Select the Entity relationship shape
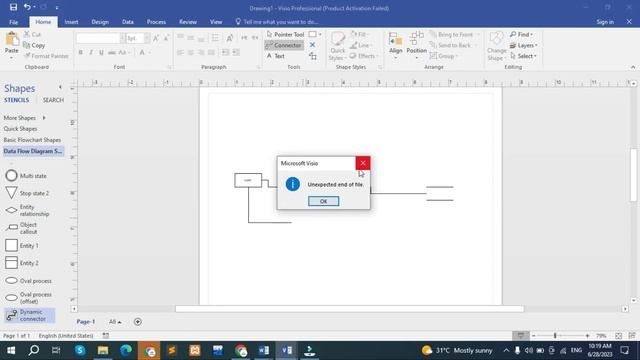 point(27,210)
